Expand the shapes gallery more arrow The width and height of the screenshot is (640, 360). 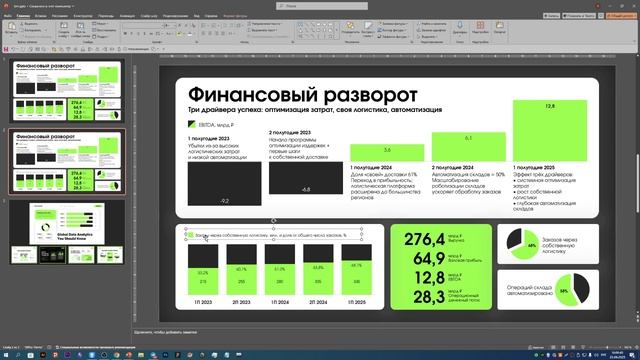pyautogui.click(x=337, y=36)
